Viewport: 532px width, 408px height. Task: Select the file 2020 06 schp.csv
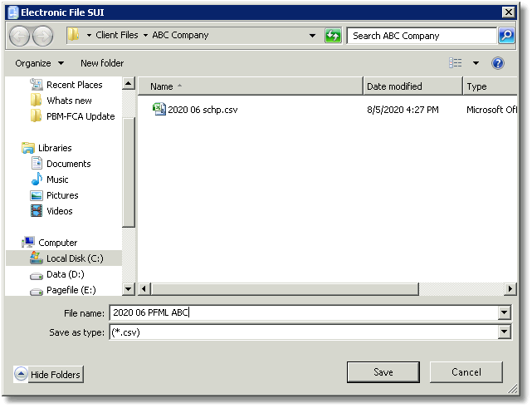(203, 110)
